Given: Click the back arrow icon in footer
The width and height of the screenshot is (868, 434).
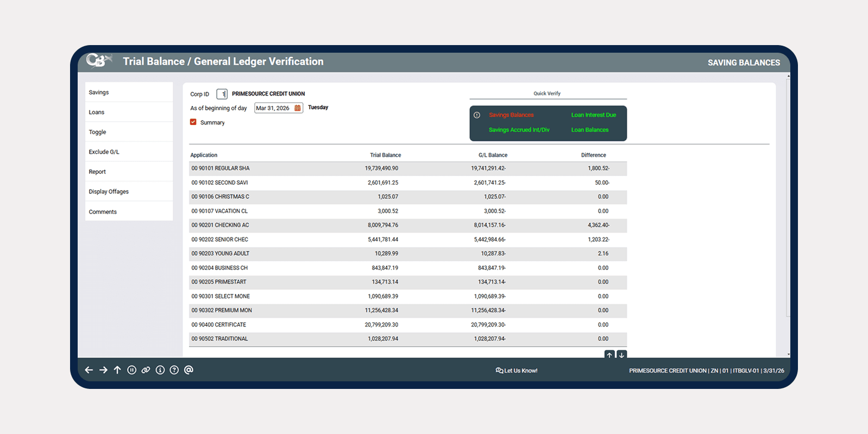Looking at the screenshot, I should [x=89, y=370].
